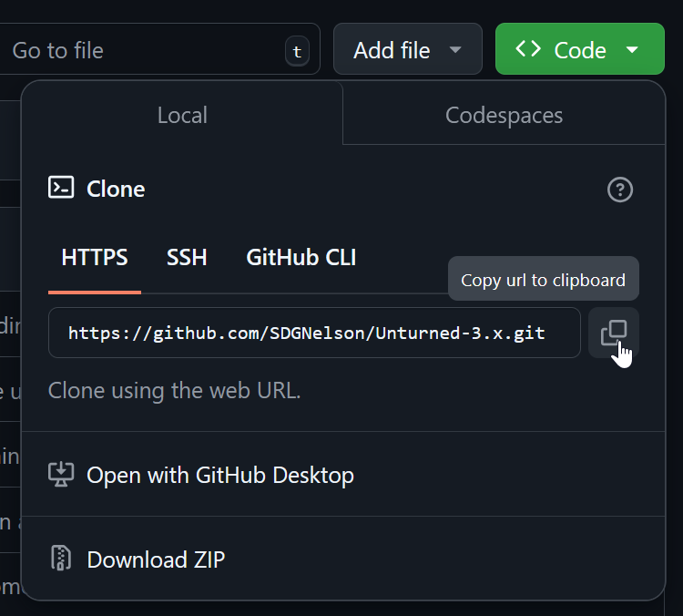683x616 pixels.
Task: Click the repository HTTPS URL field
Action: [x=314, y=333]
